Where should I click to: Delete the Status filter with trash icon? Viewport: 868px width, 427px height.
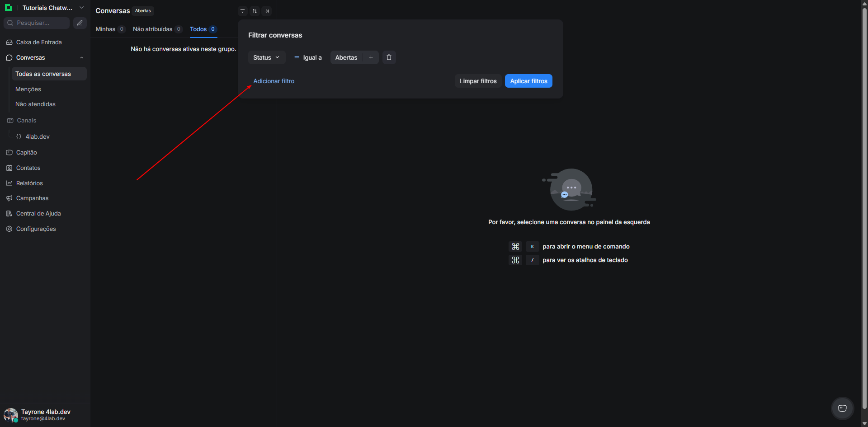[389, 57]
